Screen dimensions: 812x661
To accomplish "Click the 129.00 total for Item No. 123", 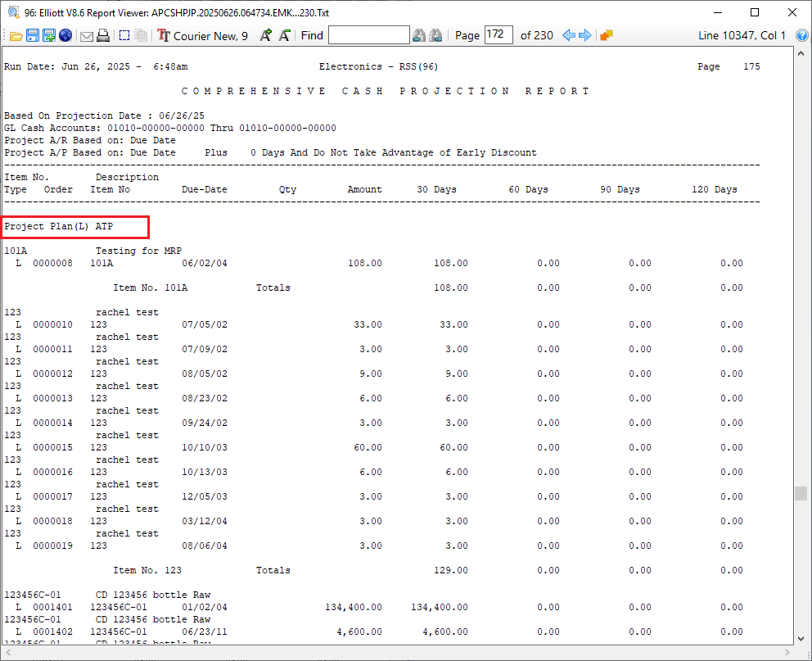I will [x=451, y=570].
